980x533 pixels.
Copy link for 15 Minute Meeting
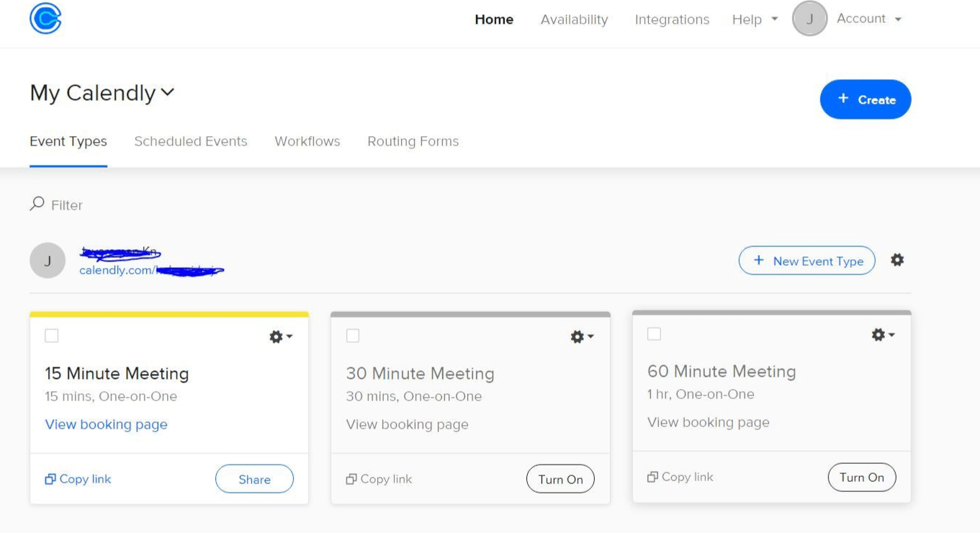click(78, 479)
